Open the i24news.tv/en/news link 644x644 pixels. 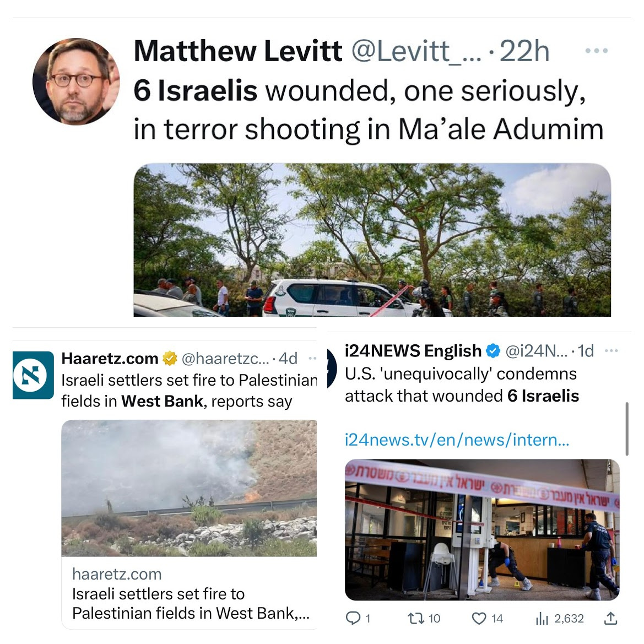(x=457, y=440)
